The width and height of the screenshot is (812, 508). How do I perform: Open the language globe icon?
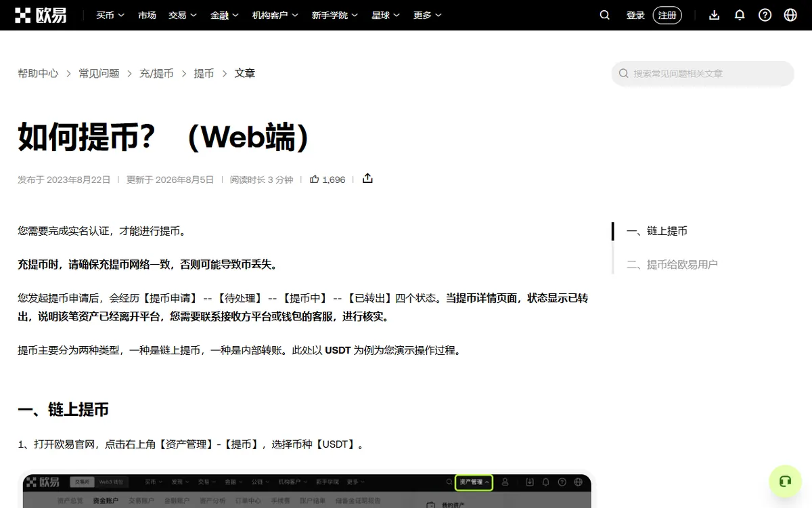(x=790, y=15)
